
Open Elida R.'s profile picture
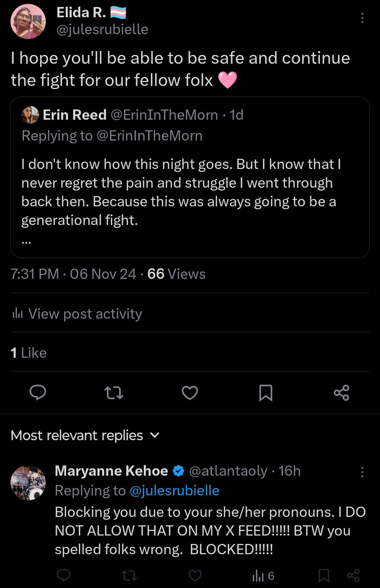(x=28, y=22)
